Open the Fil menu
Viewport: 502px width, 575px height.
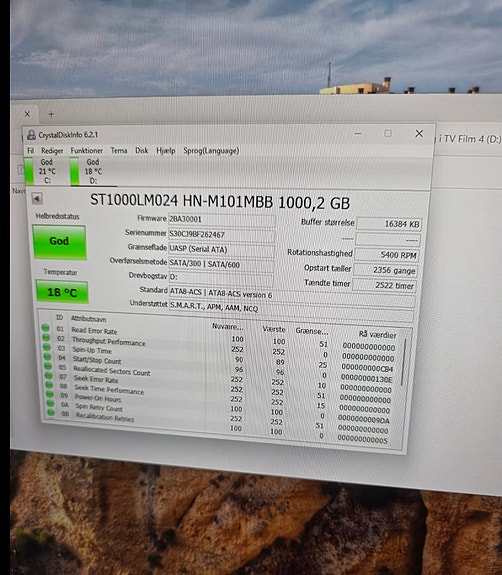point(30,151)
